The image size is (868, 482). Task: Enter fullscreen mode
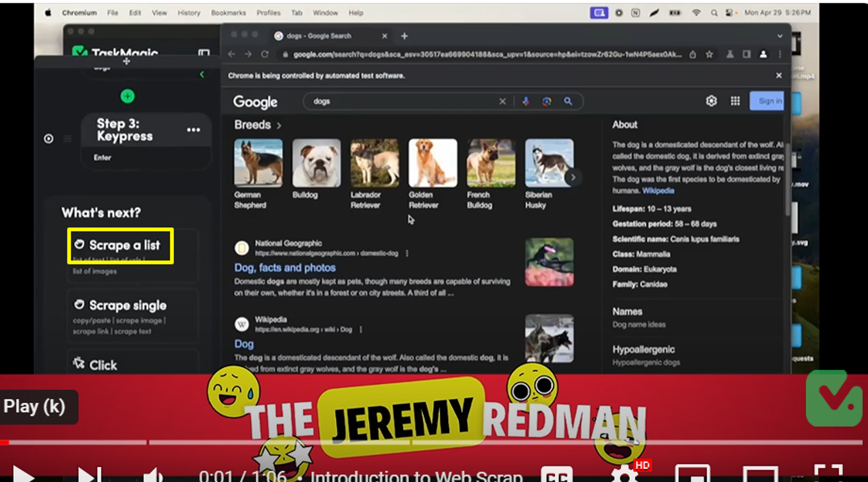tap(829, 474)
